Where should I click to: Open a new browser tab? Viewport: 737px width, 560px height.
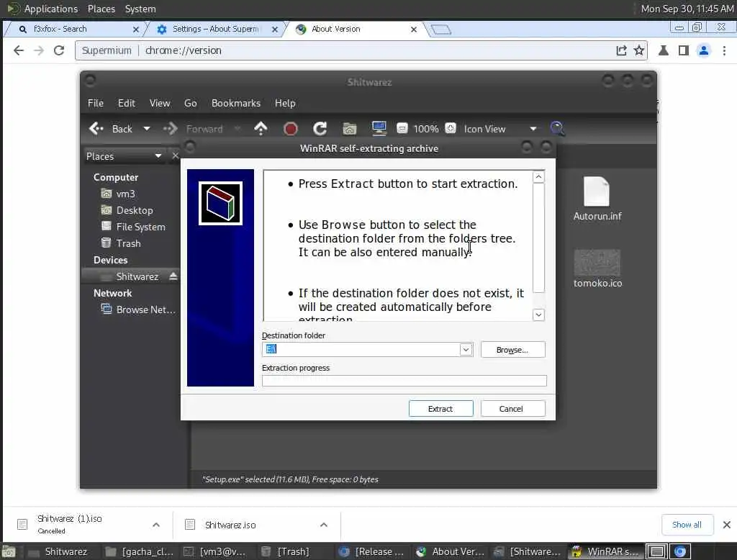(441, 30)
